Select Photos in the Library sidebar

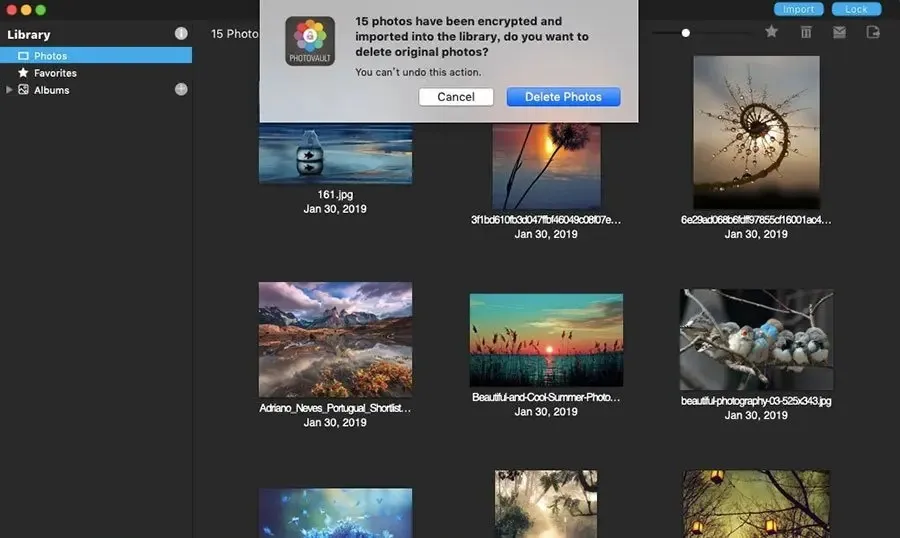click(96, 56)
